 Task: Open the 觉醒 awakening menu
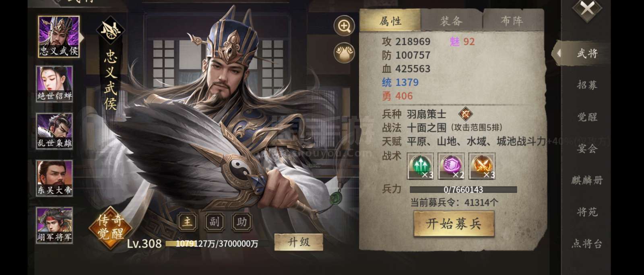587,117
